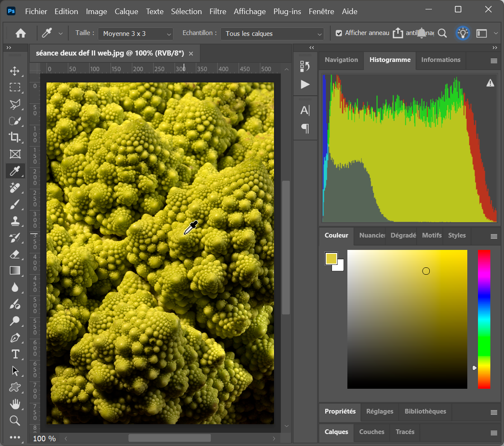This screenshot has width=504, height=446.
Task: Select the Hand tool
Action: 15,404
